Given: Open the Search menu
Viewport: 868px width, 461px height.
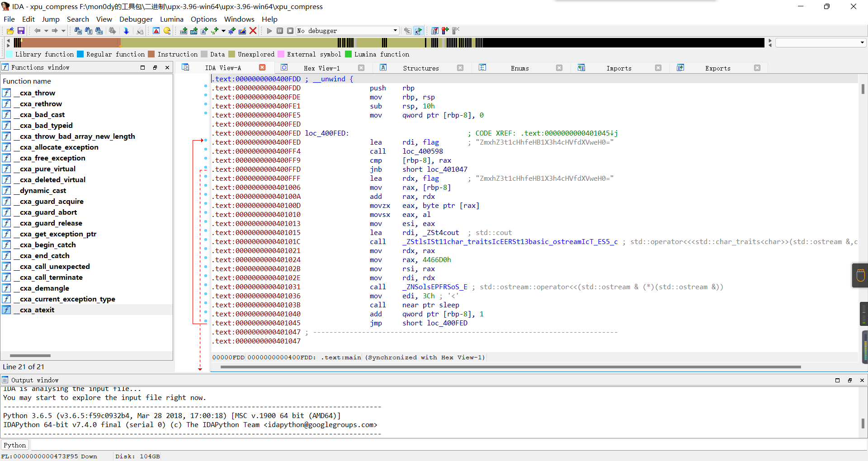Looking at the screenshot, I should [x=78, y=19].
